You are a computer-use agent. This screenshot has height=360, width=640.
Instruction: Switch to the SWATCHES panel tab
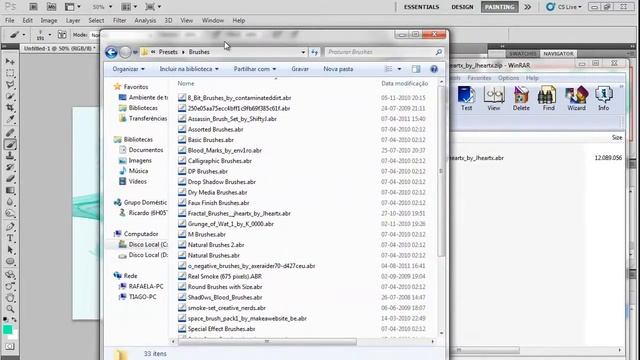point(522,53)
